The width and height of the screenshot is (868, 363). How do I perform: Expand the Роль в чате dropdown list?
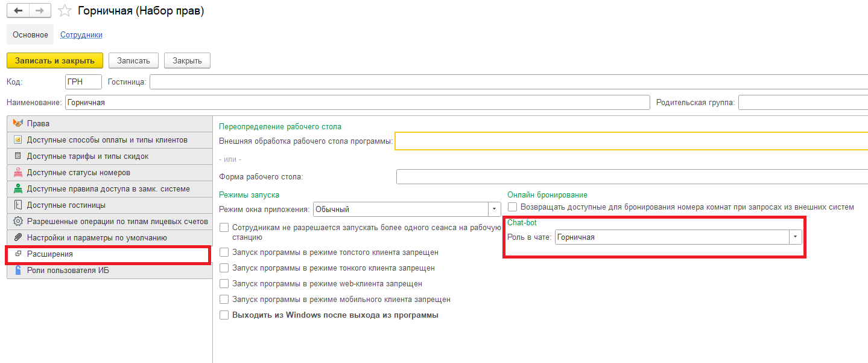[796, 237]
